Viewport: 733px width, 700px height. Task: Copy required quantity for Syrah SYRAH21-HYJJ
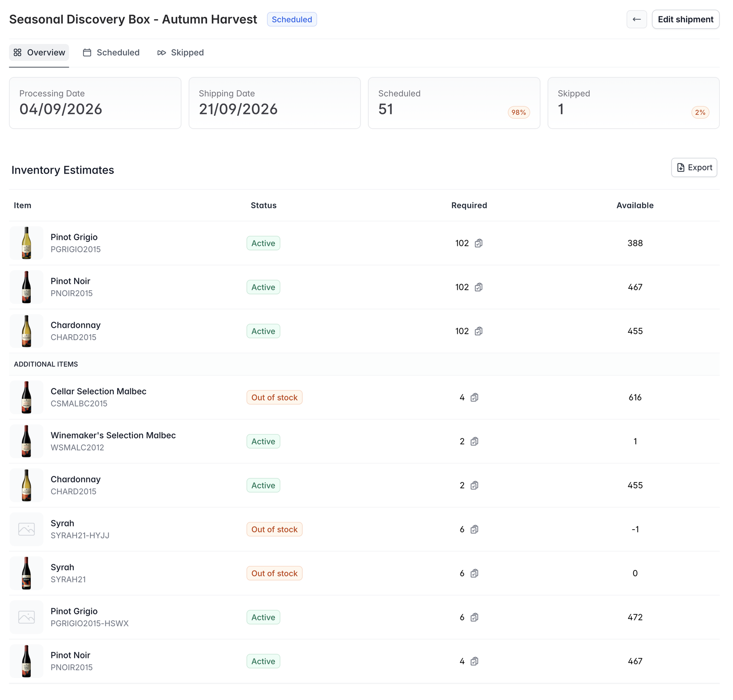point(474,529)
